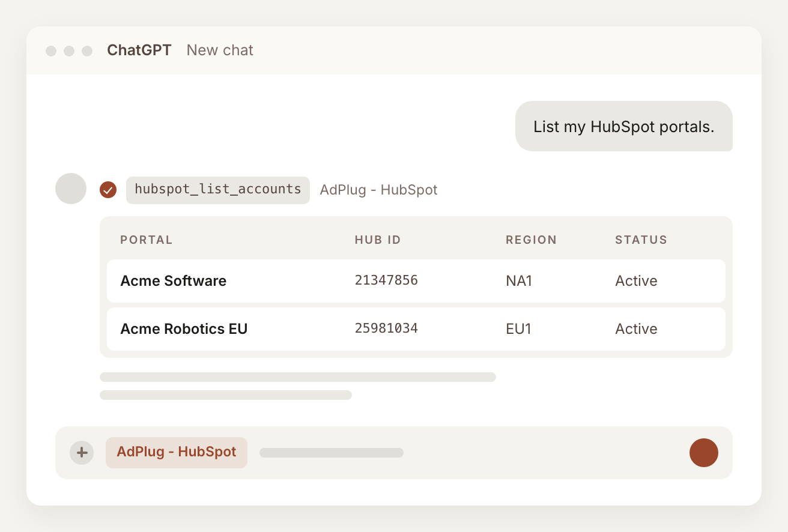This screenshot has width=788, height=532.
Task: Select Hub ID 21347856
Action: pos(386,280)
